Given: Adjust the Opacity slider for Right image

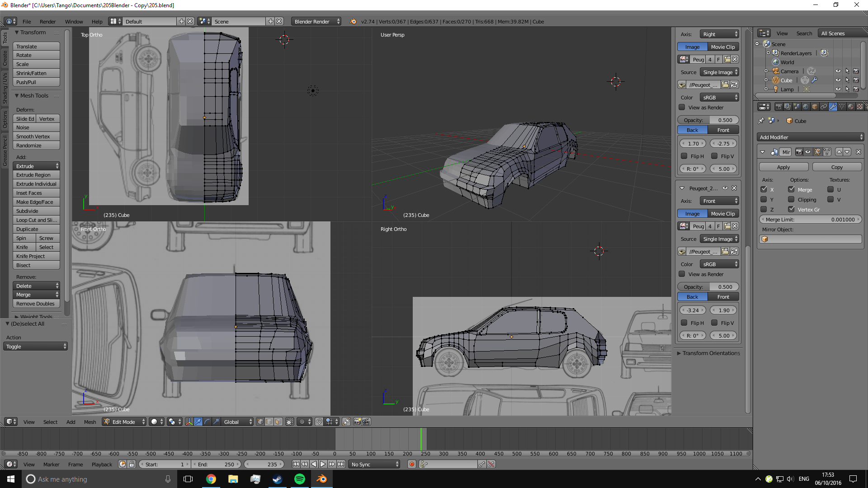Looking at the screenshot, I should [708, 120].
